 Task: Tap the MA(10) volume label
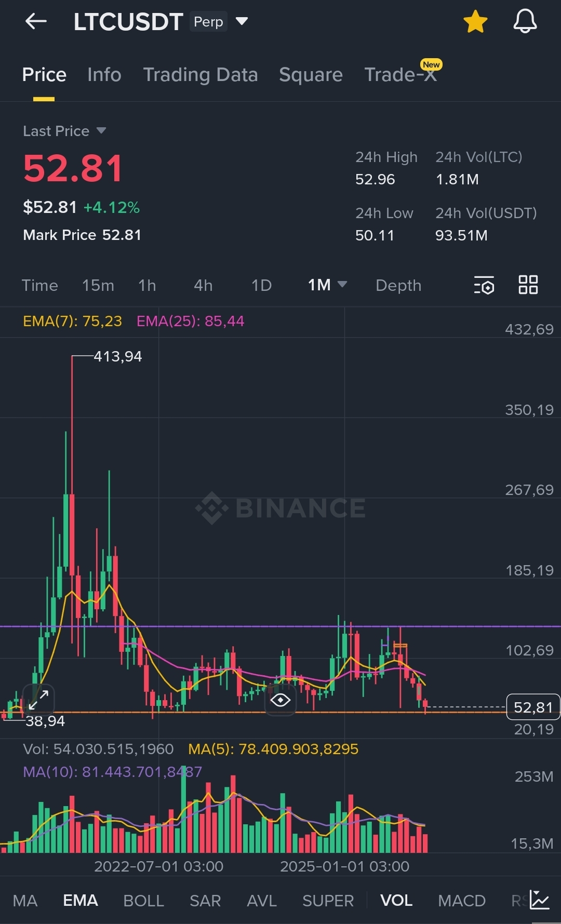tap(112, 772)
